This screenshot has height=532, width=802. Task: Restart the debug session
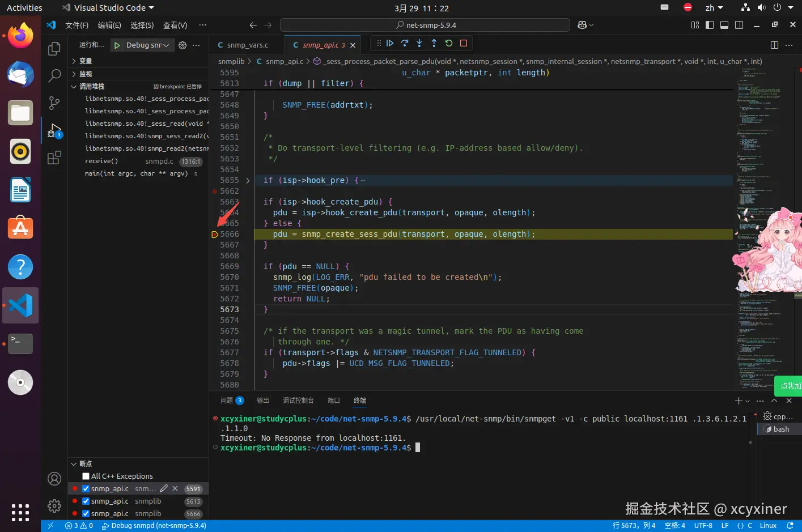(x=449, y=43)
